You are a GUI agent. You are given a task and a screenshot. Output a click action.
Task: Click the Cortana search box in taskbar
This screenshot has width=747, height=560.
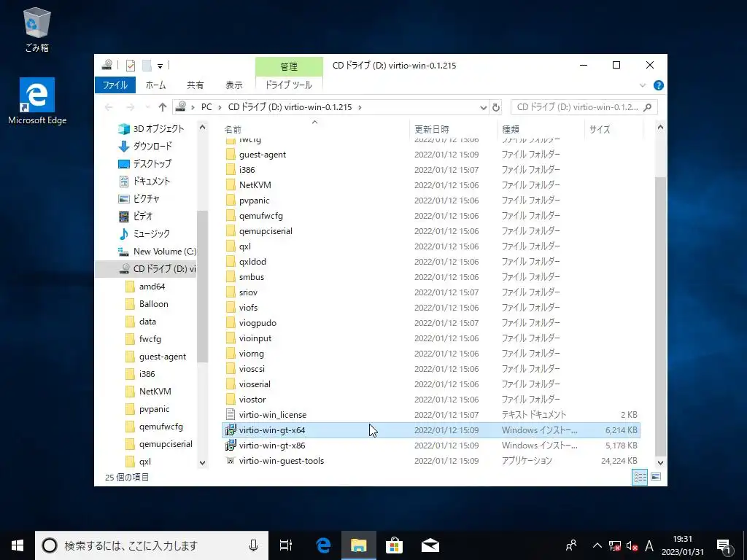click(x=152, y=545)
